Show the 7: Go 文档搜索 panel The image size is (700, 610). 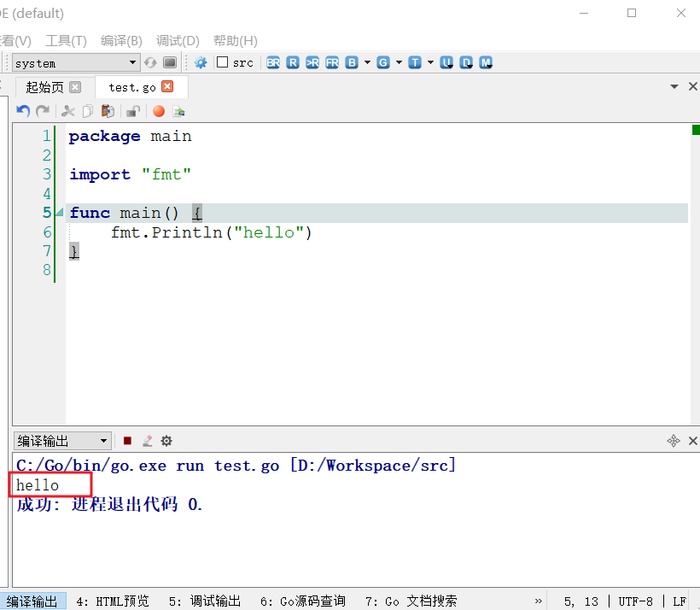point(411,601)
